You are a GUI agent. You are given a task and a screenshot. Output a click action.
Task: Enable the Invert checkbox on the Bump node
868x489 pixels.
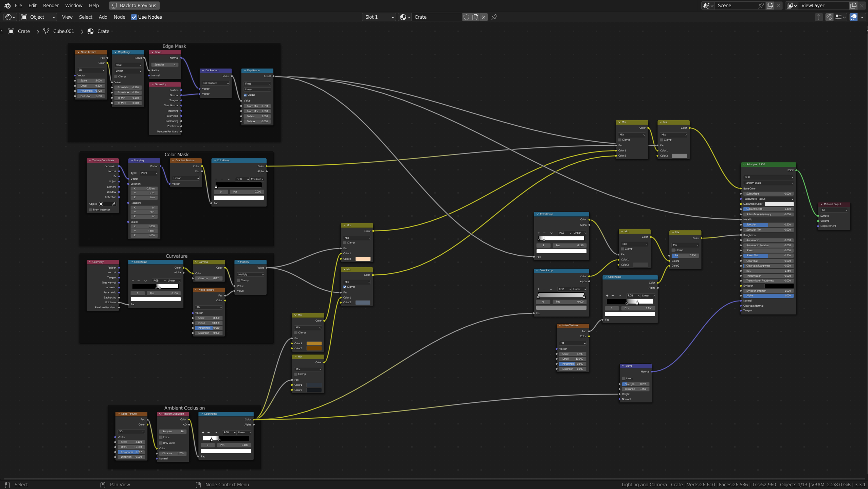623,378
